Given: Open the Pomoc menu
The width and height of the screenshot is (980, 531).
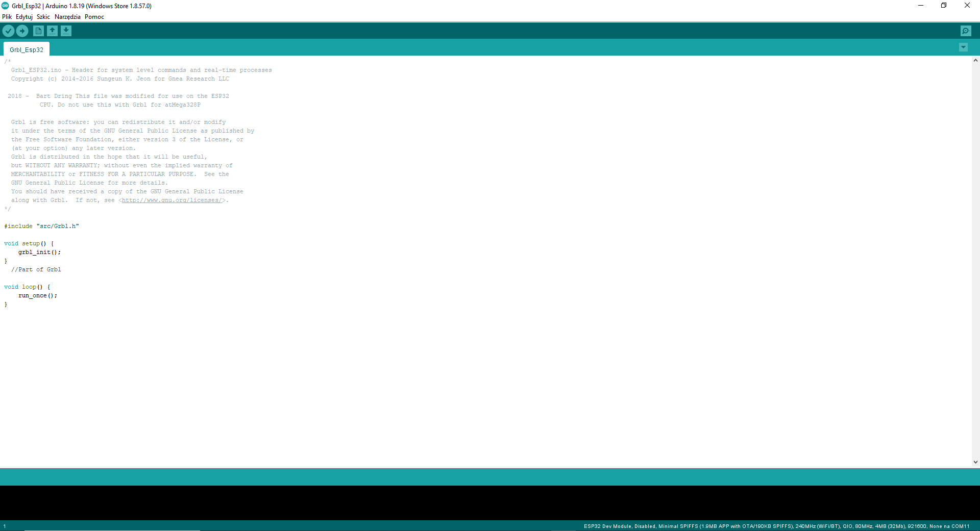Looking at the screenshot, I should click(x=94, y=17).
